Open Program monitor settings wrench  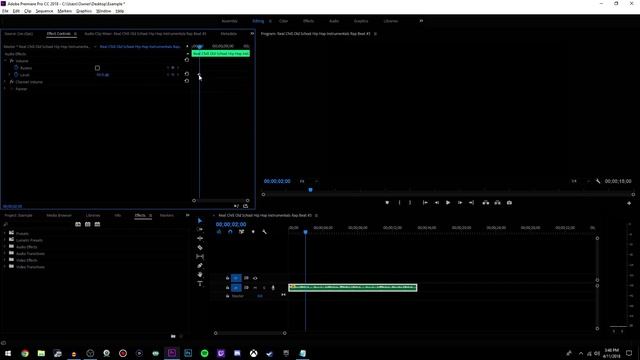(598, 181)
